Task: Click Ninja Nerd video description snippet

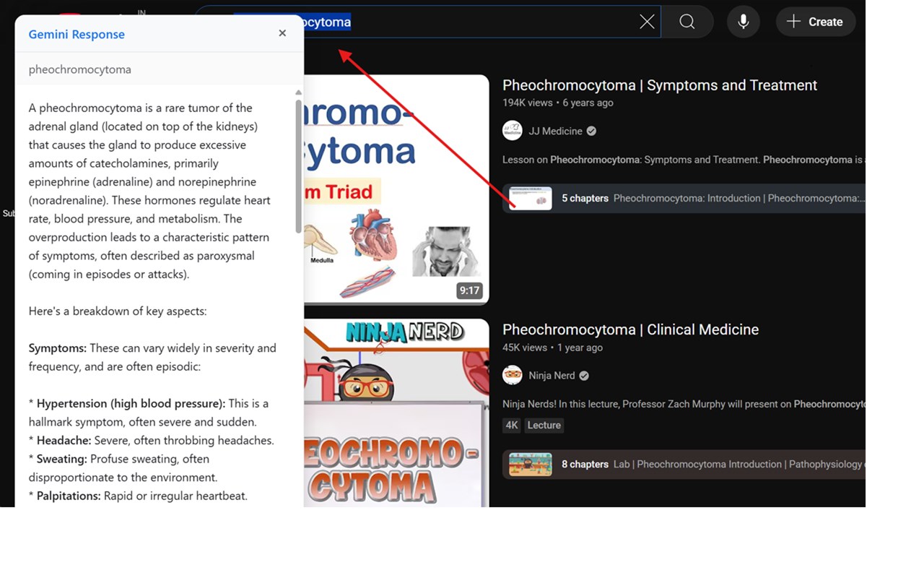Action: point(683,404)
